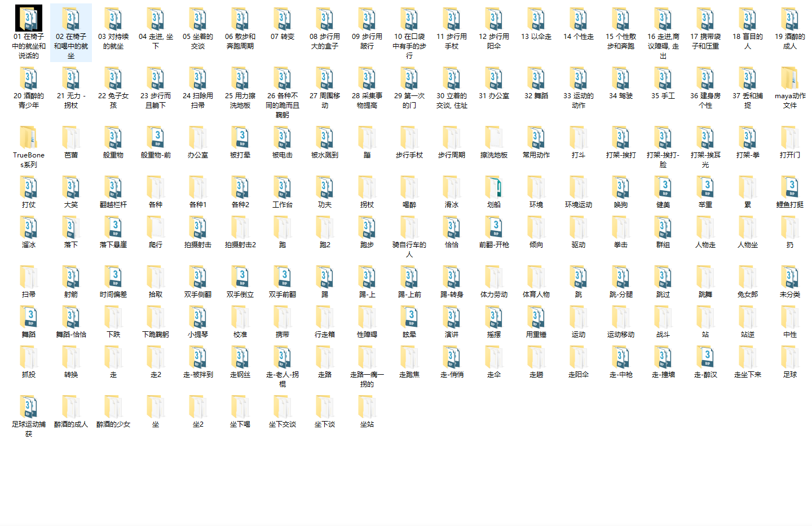Click the label "体力劳动"

pyautogui.click(x=494, y=295)
